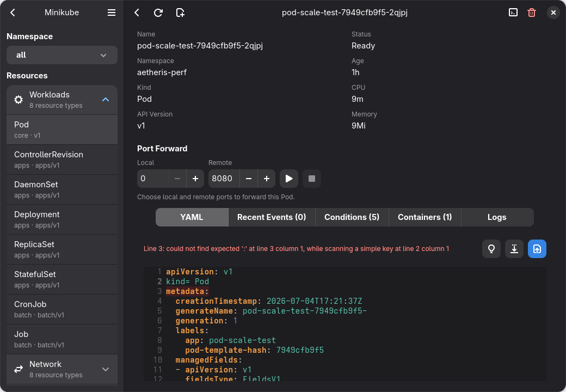Decrease the Local port value

177,179
